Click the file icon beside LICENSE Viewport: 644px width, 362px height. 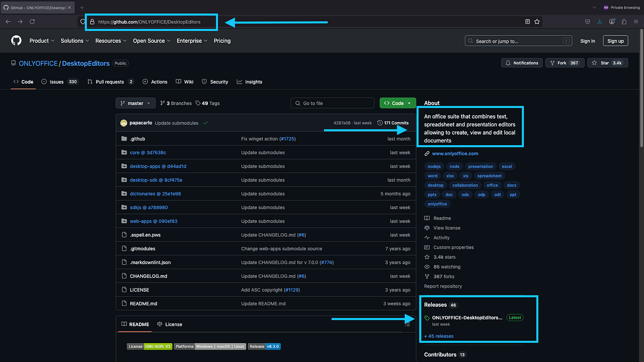tap(124, 290)
